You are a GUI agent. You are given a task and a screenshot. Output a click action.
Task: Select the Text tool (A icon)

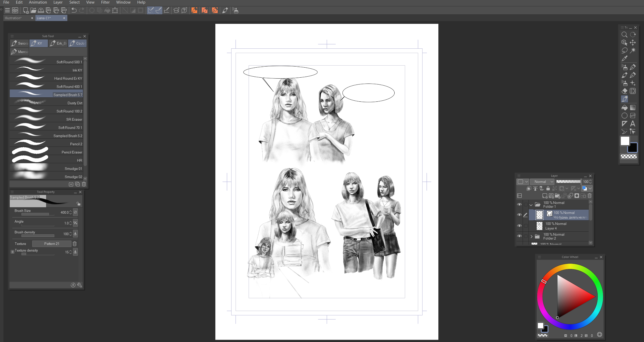coord(632,124)
